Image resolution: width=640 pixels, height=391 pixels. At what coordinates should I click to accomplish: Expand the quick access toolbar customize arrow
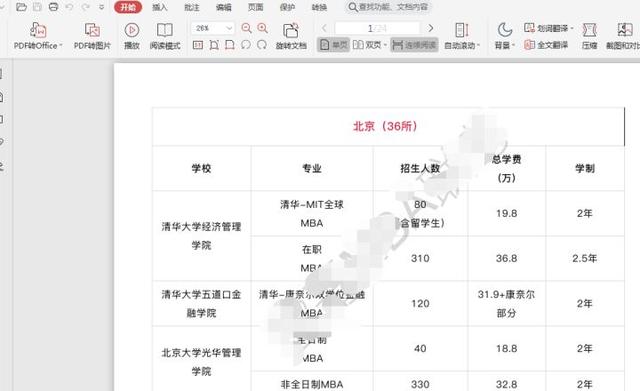coord(101,7)
